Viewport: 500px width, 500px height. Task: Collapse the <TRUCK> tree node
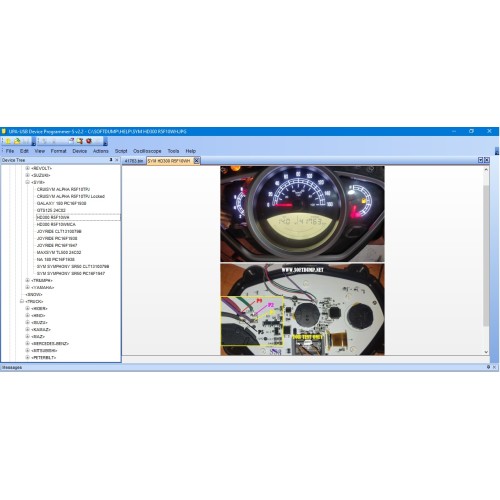click(x=22, y=301)
